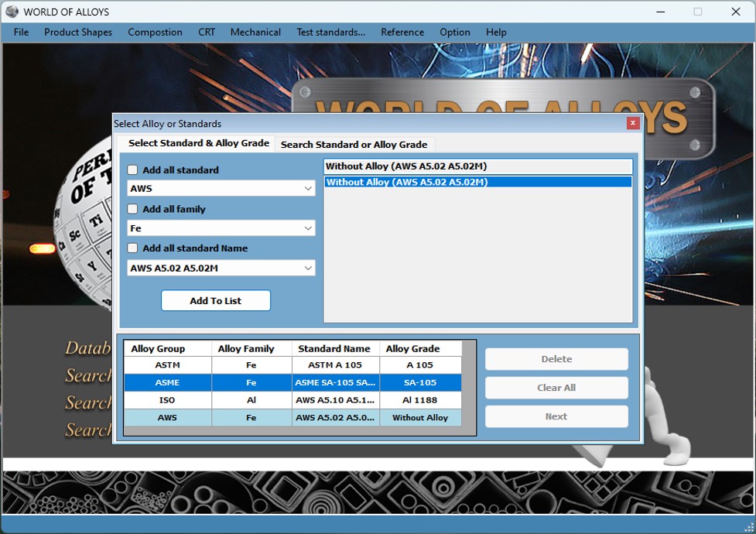The image size is (756, 534).
Task: Enable the Add all standard checkbox
Action: click(x=132, y=169)
